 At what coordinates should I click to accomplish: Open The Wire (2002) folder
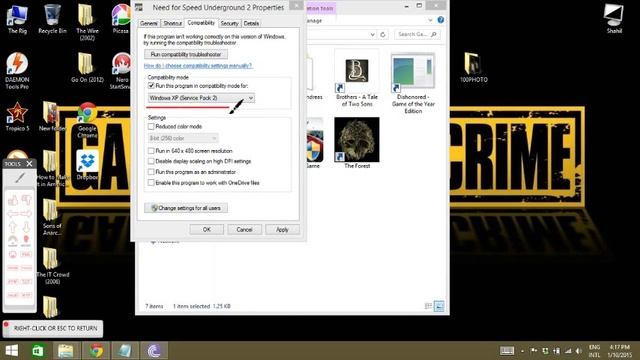point(87,22)
